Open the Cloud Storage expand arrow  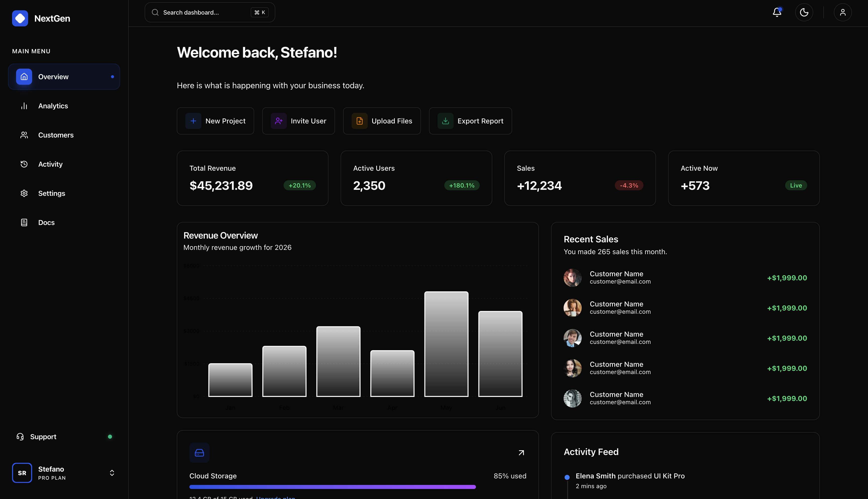pyautogui.click(x=521, y=452)
